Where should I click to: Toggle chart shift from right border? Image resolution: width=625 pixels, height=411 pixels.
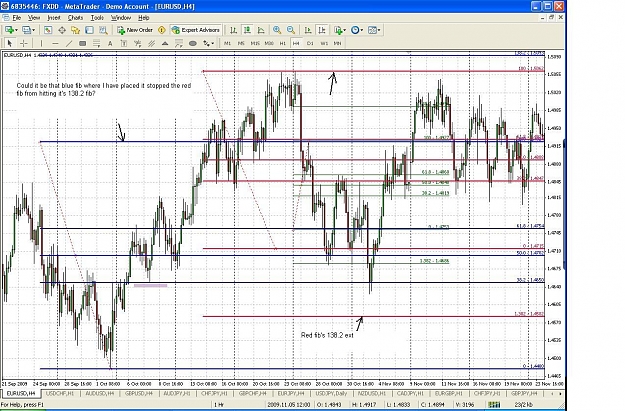click(322, 30)
